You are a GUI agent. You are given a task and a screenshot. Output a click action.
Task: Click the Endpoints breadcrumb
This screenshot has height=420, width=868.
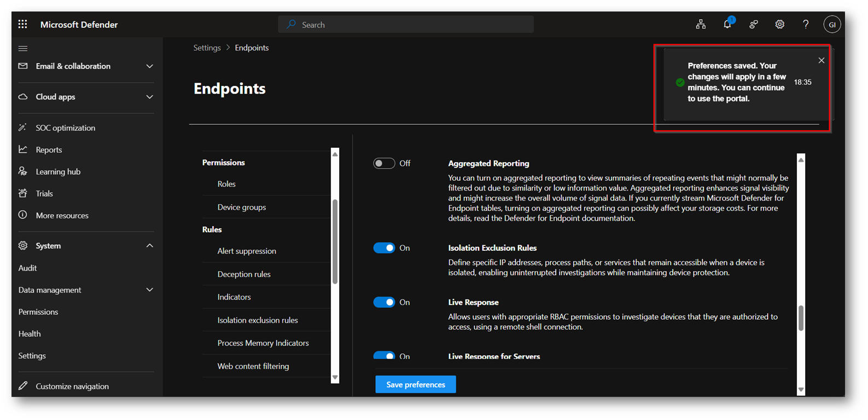click(252, 48)
